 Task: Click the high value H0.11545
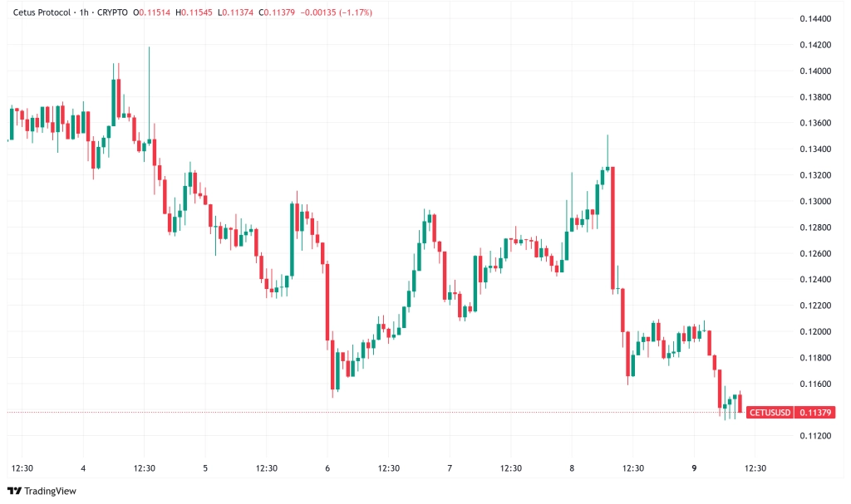tap(194, 12)
